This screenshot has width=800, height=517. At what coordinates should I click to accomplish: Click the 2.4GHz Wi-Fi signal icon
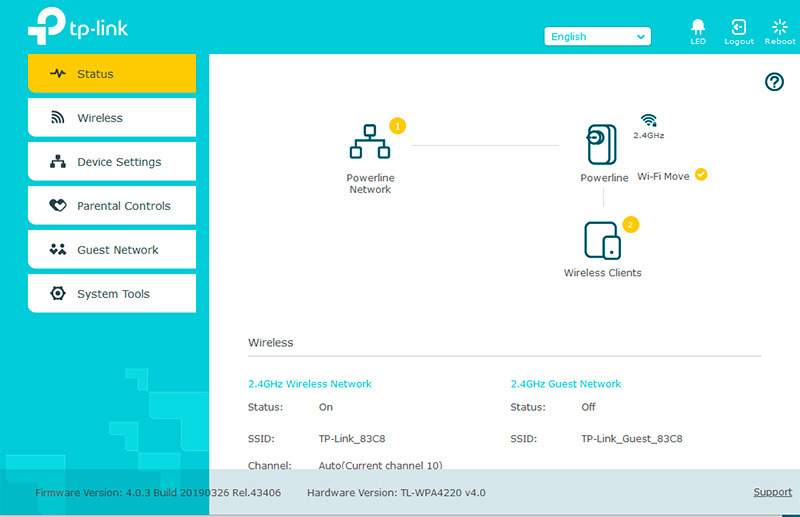tap(648, 120)
